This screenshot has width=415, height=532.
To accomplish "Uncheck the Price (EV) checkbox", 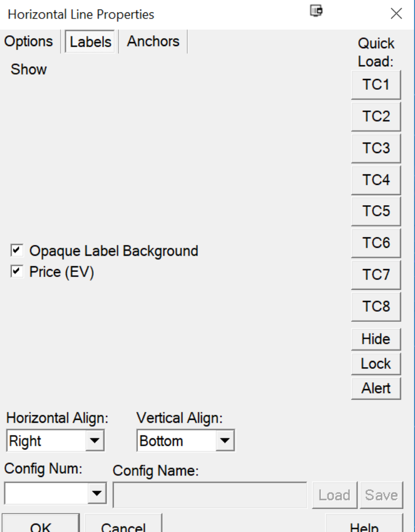I will coord(17,272).
